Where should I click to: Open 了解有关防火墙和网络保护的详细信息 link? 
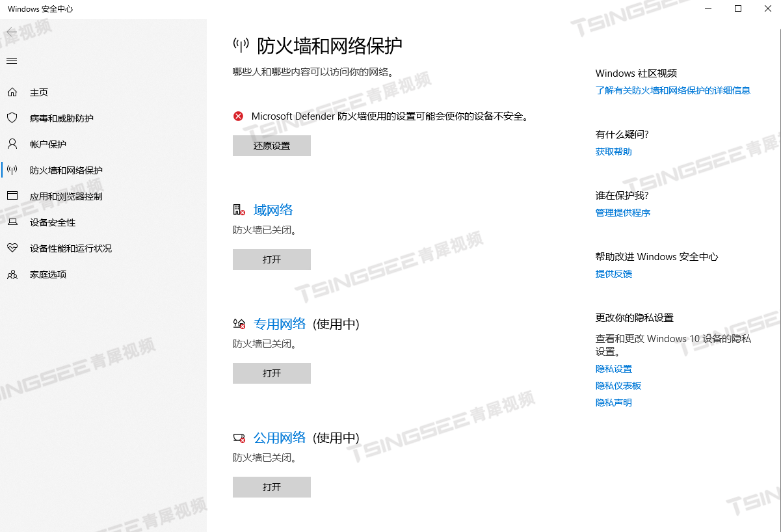click(673, 90)
